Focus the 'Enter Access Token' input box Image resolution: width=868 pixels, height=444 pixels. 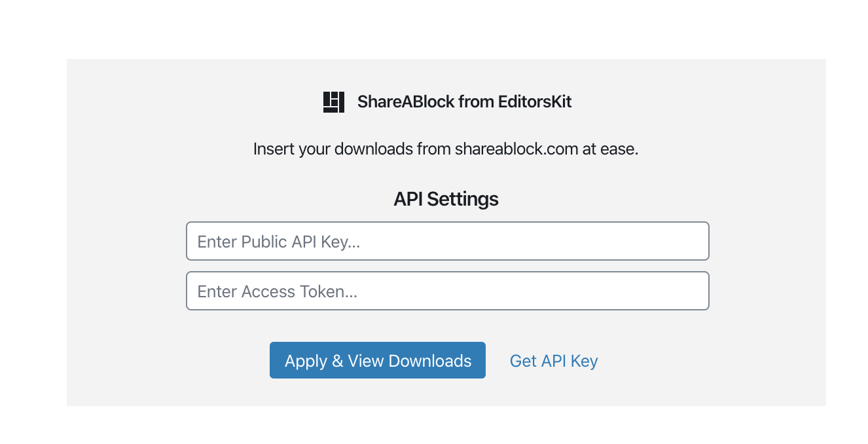pyautogui.click(x=447, y=291)
